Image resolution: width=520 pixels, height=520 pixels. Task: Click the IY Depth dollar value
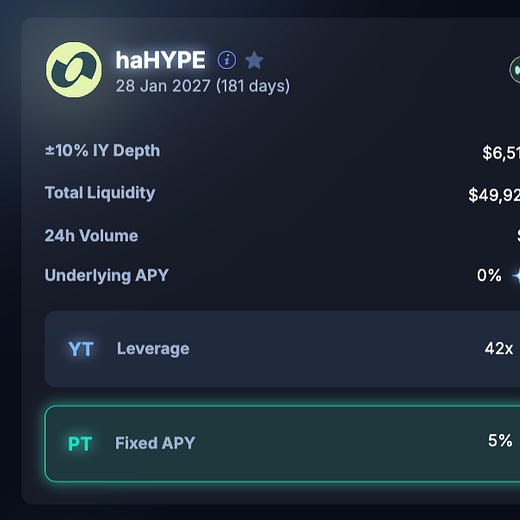coord(501,153)
